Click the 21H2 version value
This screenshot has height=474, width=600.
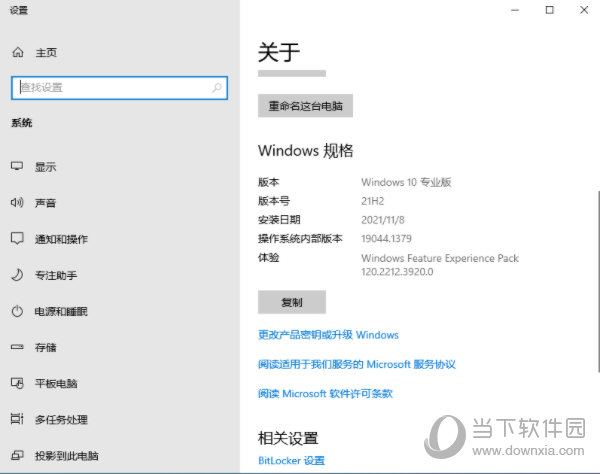coord(373,201)
